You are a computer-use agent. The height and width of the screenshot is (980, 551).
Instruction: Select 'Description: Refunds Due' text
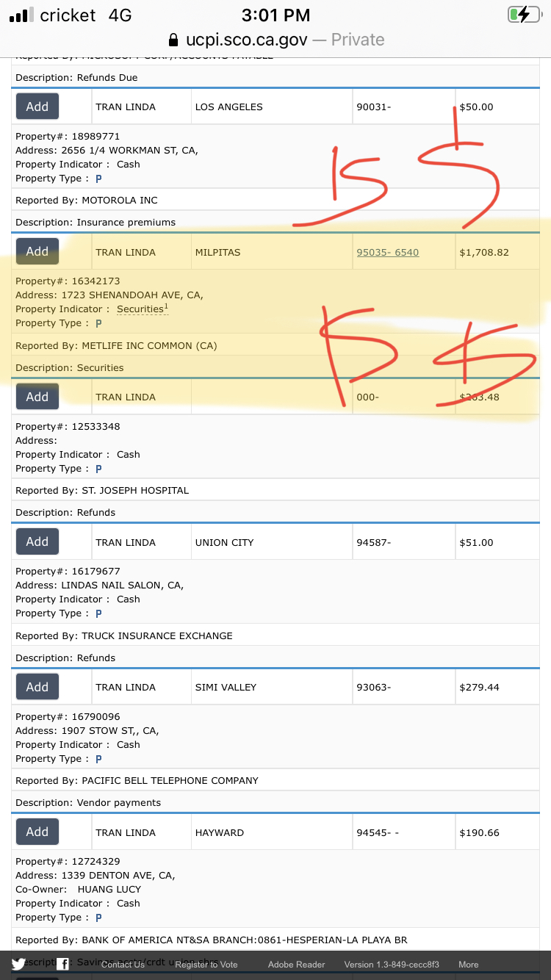coord(76,77)
